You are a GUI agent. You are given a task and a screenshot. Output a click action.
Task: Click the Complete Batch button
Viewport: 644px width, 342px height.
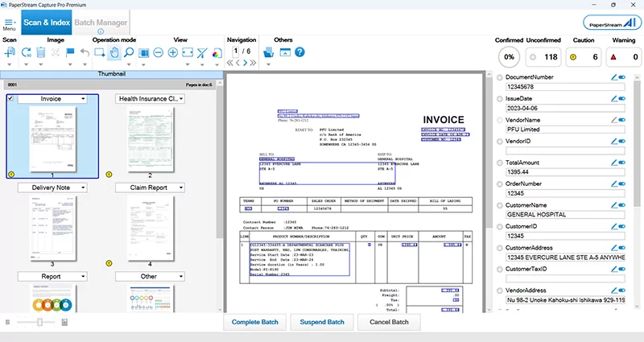pyautogui.click(x=254, y=322)
